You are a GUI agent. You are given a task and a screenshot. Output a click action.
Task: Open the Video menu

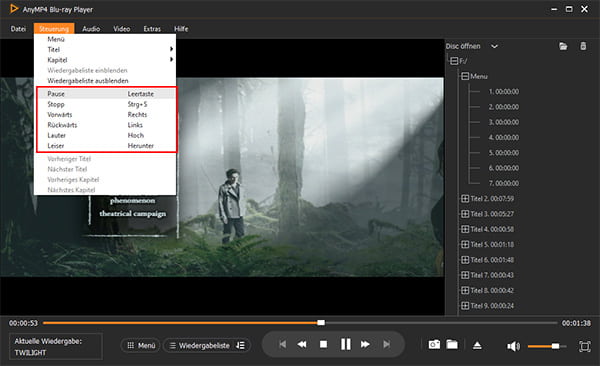(x=121, y=29)
